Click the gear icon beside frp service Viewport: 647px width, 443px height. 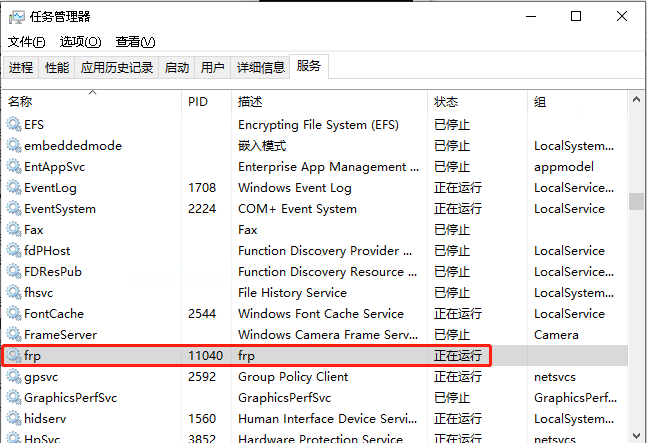pyautogui.click(x=14, y=356)
